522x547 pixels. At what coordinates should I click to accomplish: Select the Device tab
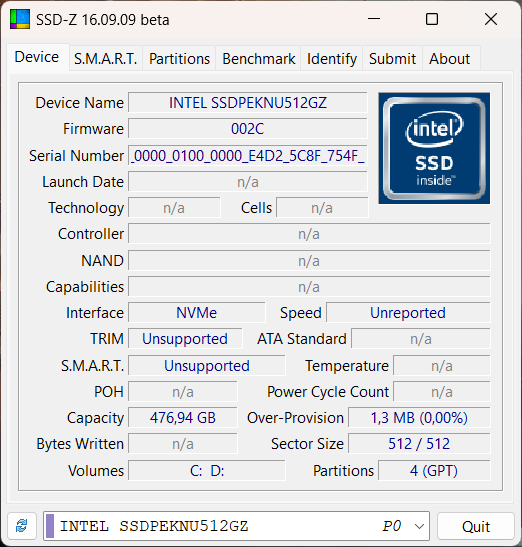[x=37, y=57]
